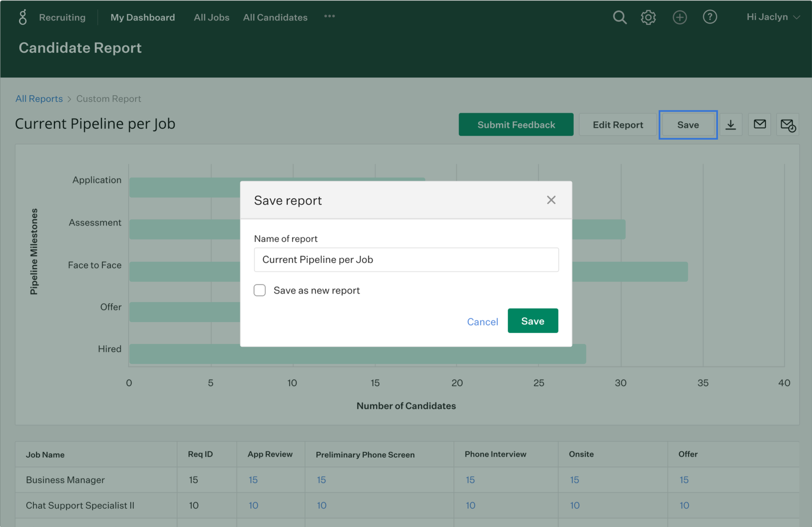Edit the Name of report text field
This screenshot has height=527, width=812.
coord(406,259)
